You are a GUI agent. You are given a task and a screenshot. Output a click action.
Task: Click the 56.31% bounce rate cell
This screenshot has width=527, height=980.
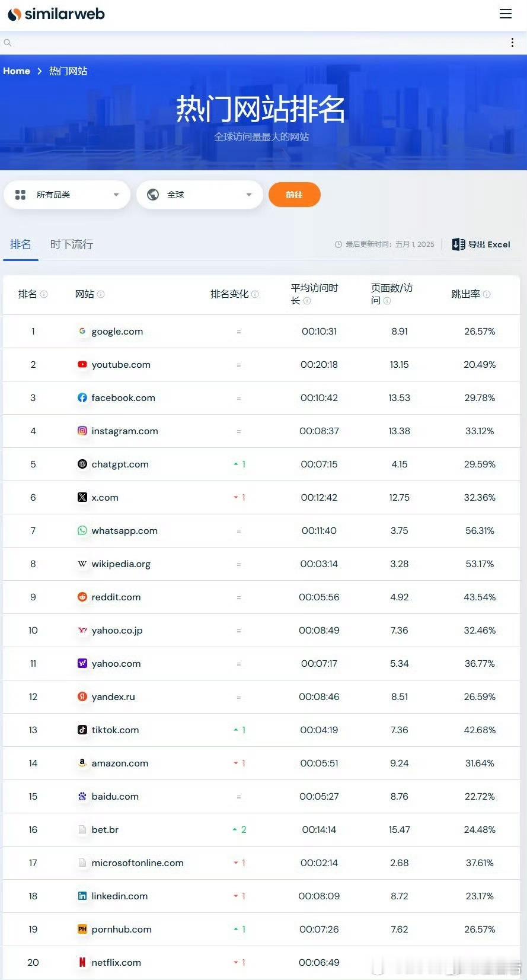480,531
